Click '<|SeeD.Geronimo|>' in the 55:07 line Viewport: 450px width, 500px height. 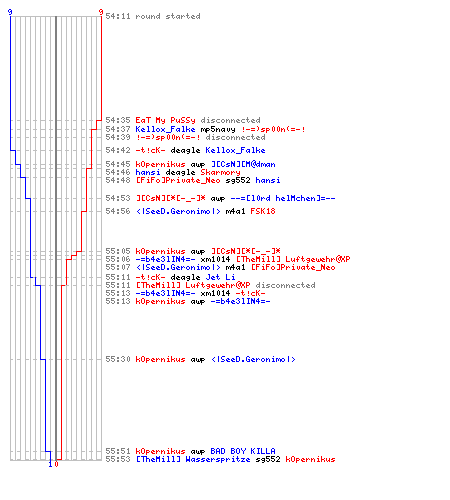[178, 267]
